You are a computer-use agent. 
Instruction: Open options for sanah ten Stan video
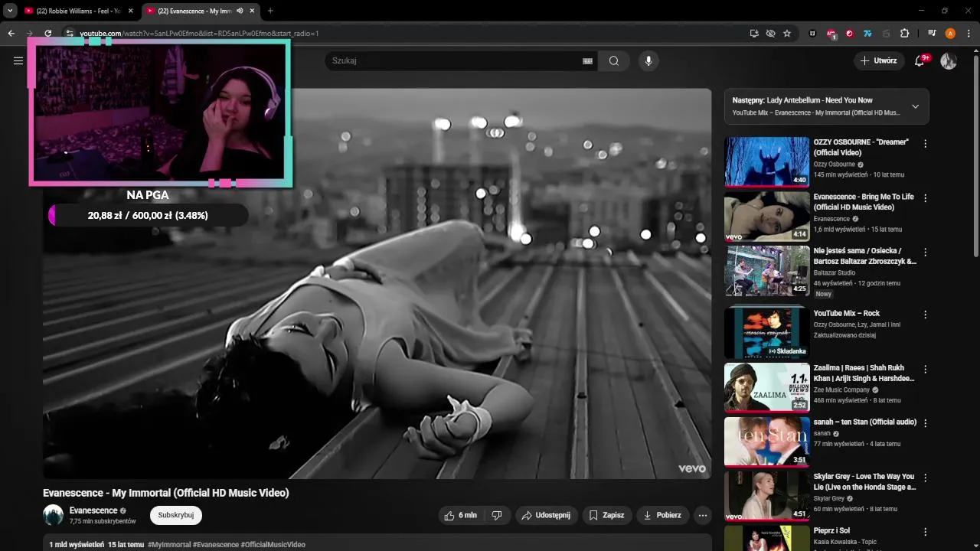click(925, 423)
